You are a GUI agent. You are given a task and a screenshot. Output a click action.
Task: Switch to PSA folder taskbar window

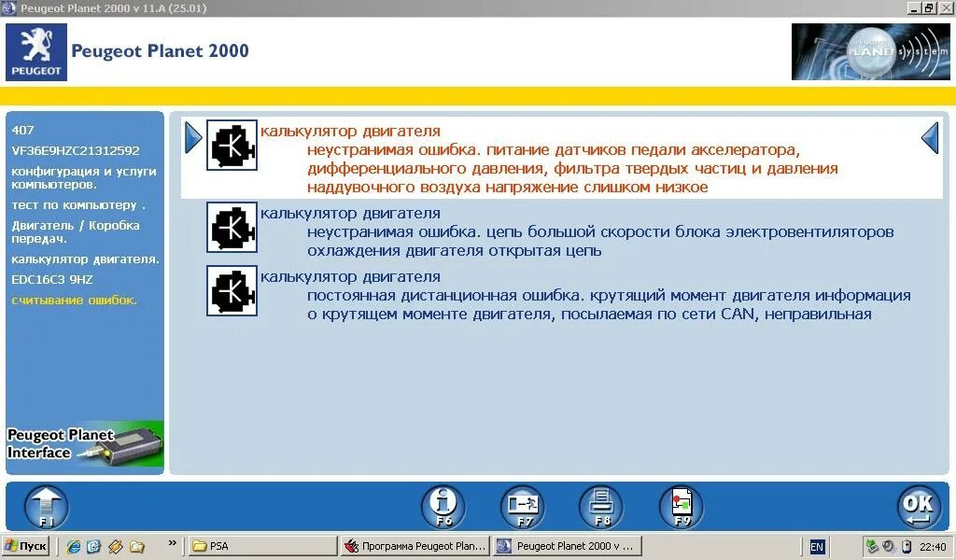[262, 546]
